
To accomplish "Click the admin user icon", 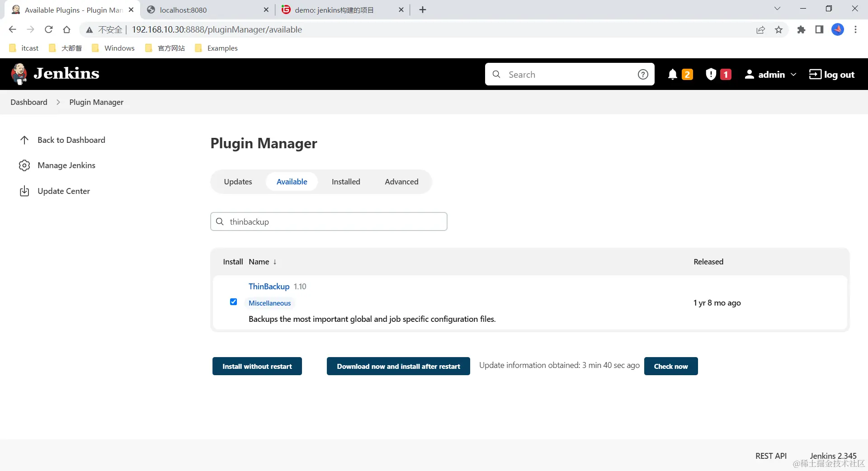I will pos(749,75).
